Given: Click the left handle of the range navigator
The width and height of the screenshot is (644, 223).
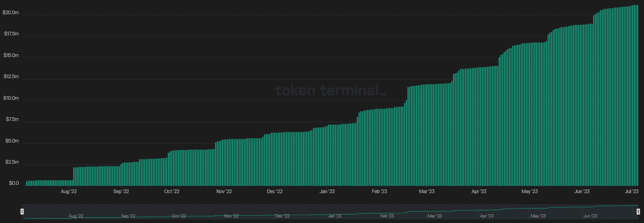Looking at the screenshot, I should 22,212.
